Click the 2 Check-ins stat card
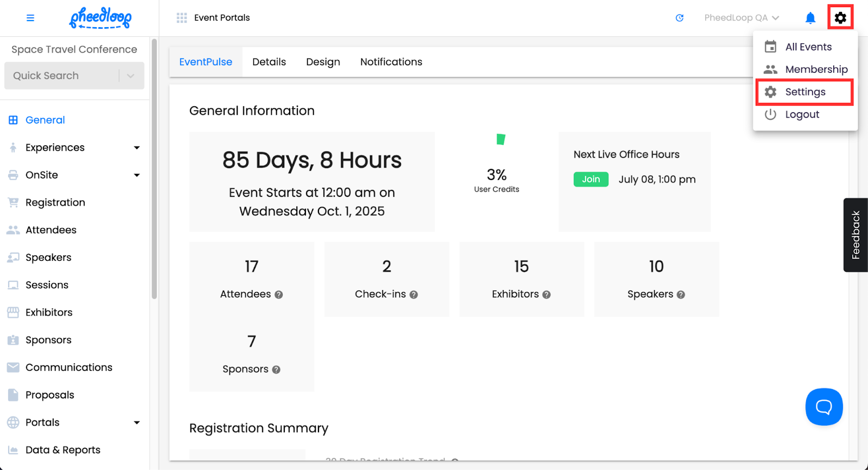 click(x=387, y=279)
